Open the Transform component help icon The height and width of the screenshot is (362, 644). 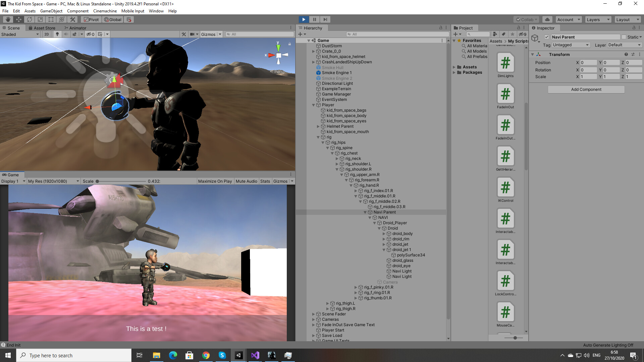click(626, 54)
